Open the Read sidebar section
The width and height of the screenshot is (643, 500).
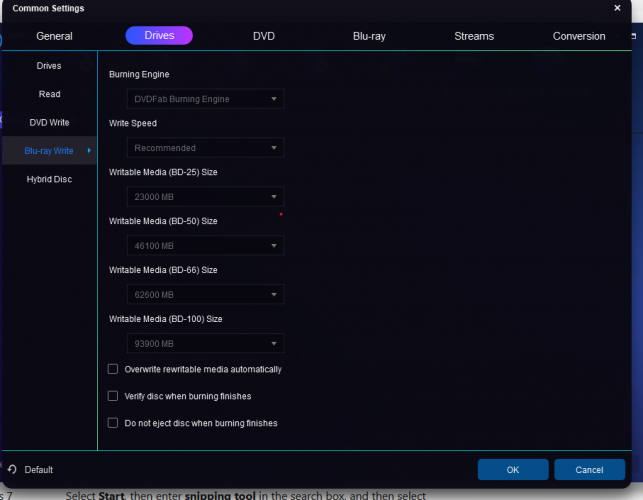[49, 94]
